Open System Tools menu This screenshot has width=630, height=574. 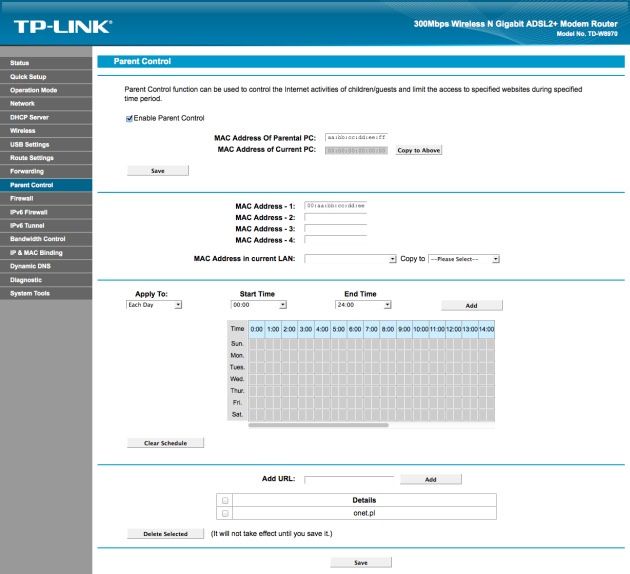[46, 293]
